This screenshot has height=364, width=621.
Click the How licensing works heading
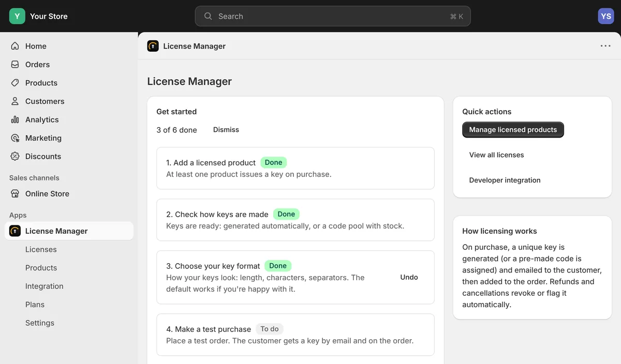coord(499,231)
